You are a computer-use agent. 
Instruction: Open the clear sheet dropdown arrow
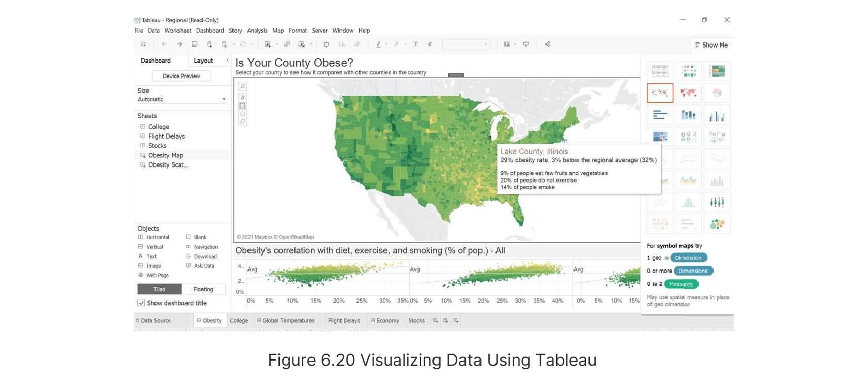pyautogui.click(x=311, y=44)
